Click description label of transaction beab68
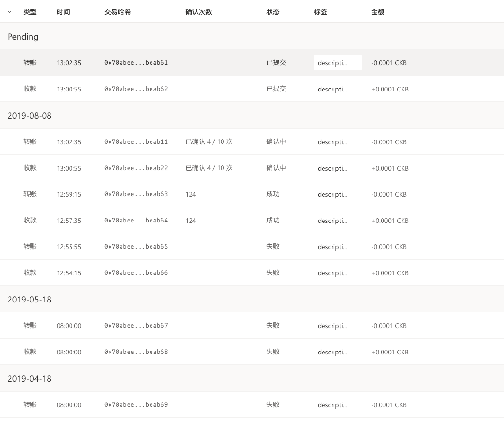This screenshot has height=423, width=504. (333, 352)
